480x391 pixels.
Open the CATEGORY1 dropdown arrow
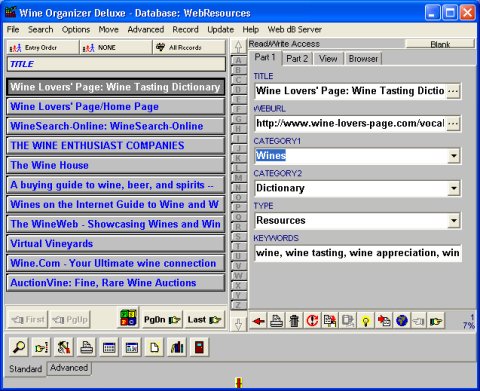(x=454, y=156)
